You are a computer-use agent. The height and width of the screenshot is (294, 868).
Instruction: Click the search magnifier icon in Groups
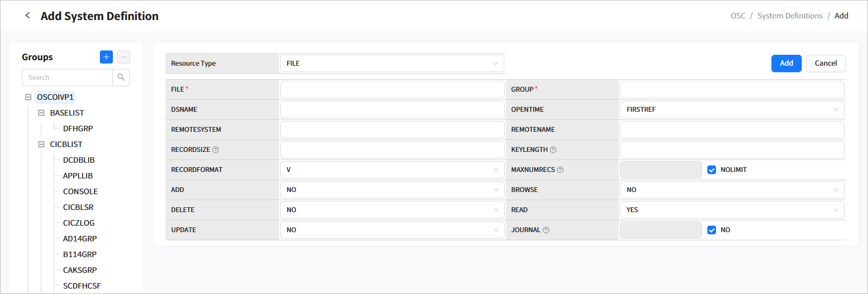121,78
